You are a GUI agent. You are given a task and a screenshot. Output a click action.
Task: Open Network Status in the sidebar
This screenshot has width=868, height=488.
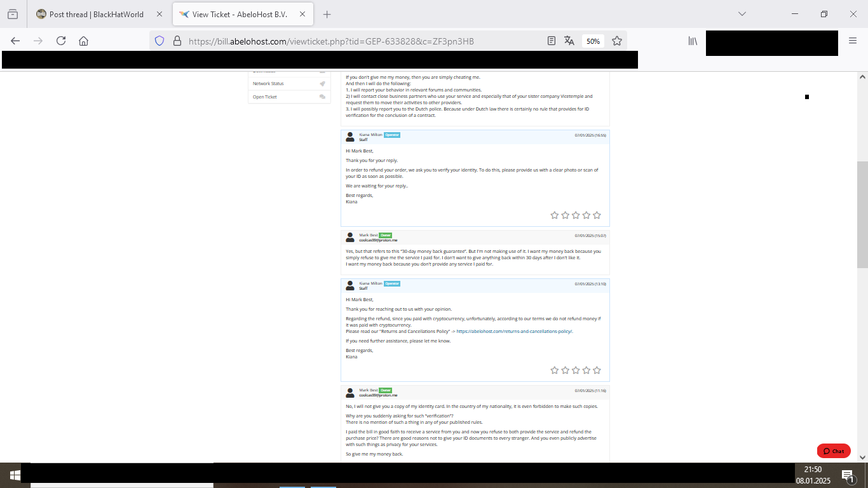(x=268, y=84)
